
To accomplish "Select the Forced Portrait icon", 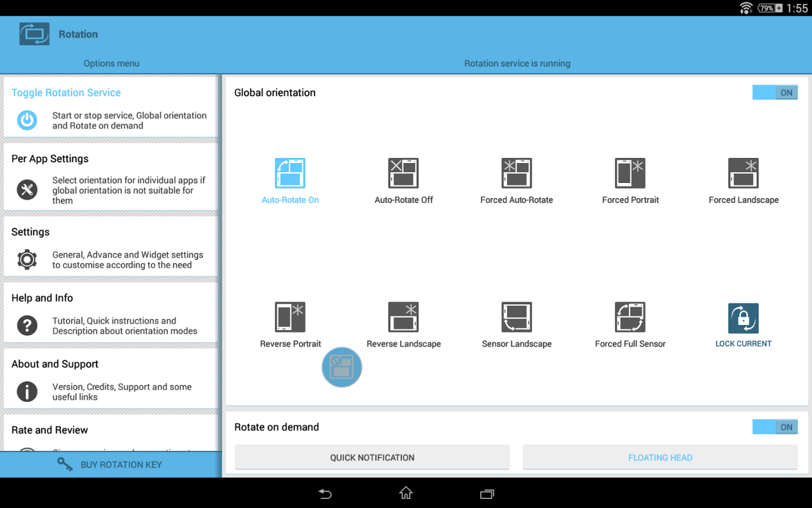I will point(630,173).
